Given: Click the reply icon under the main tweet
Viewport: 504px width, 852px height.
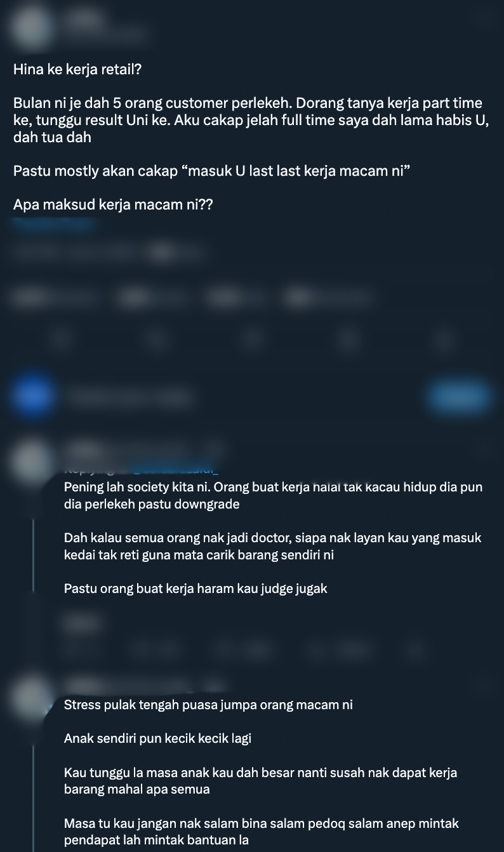Looking at the screenshot, I should pos(62,339).
